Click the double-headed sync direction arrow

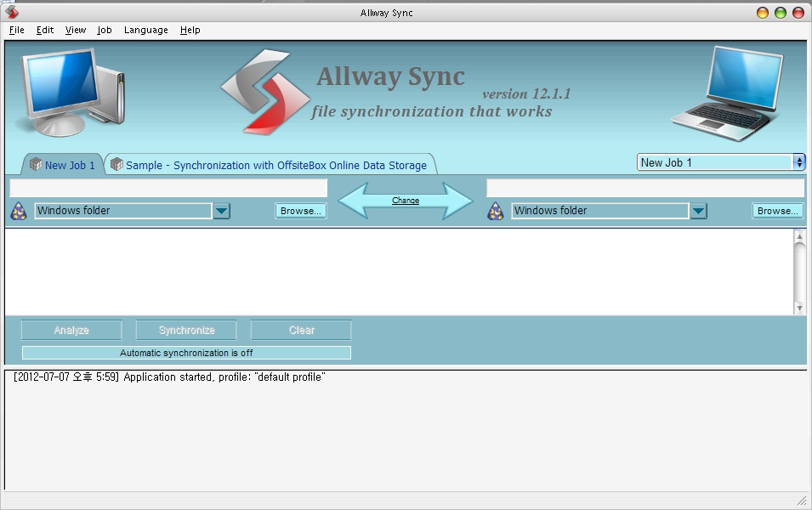[406, 201]
